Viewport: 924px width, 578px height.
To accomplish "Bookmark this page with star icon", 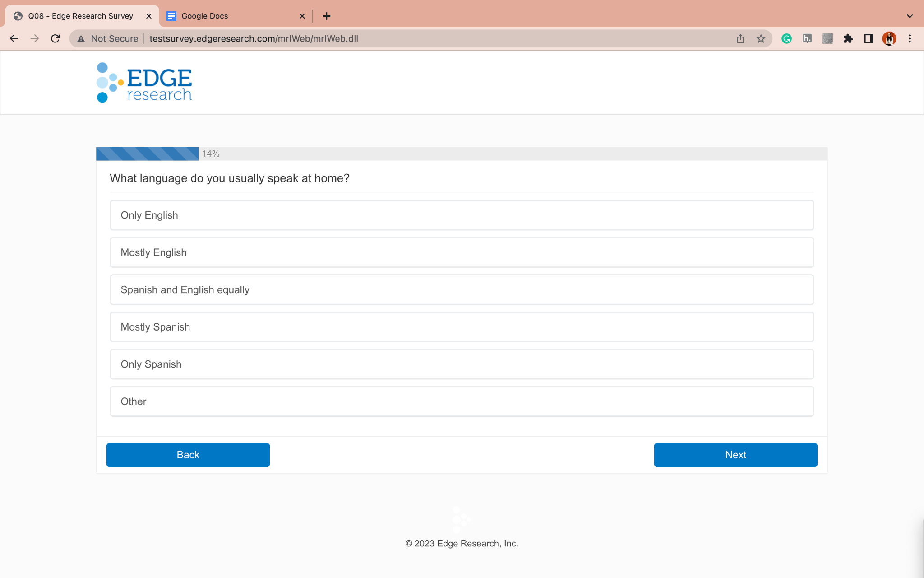I will [761, 39].
